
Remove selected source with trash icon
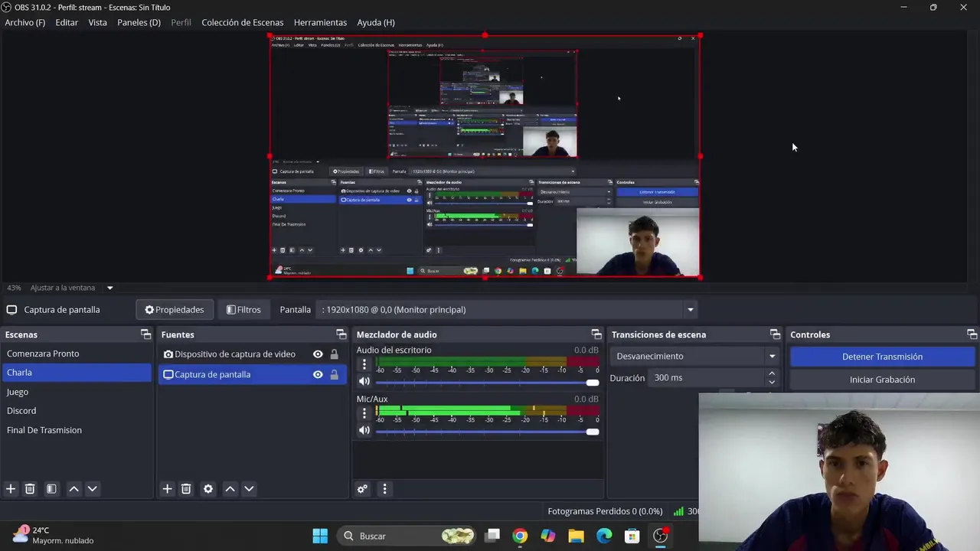[x=186, y=489]
